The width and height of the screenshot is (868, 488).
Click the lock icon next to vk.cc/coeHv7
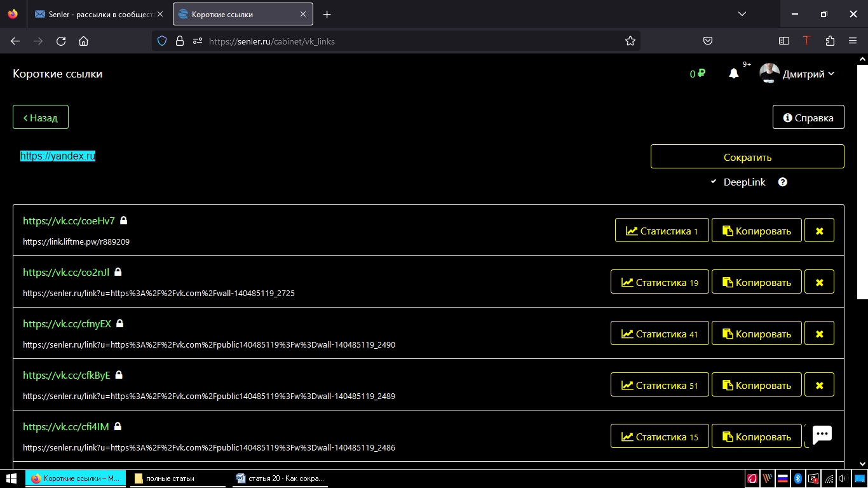tap(124, 220)
